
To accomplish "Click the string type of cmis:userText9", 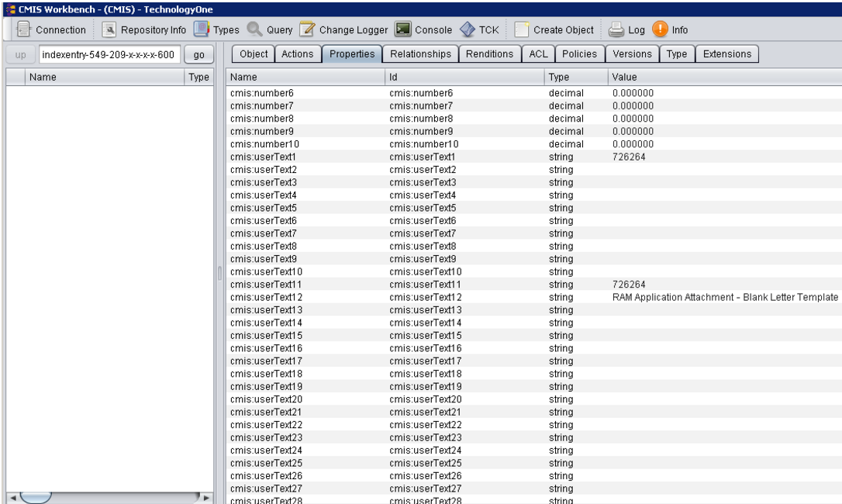I will [x=561, y=259].
